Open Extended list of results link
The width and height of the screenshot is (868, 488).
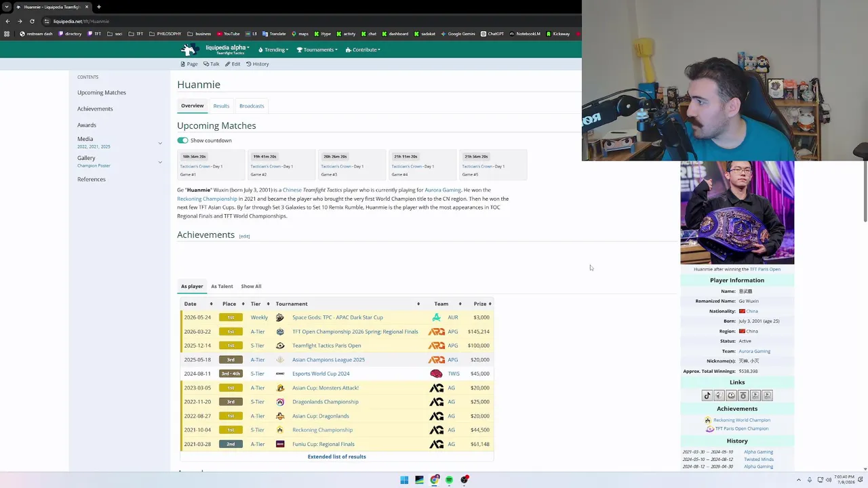336,457
